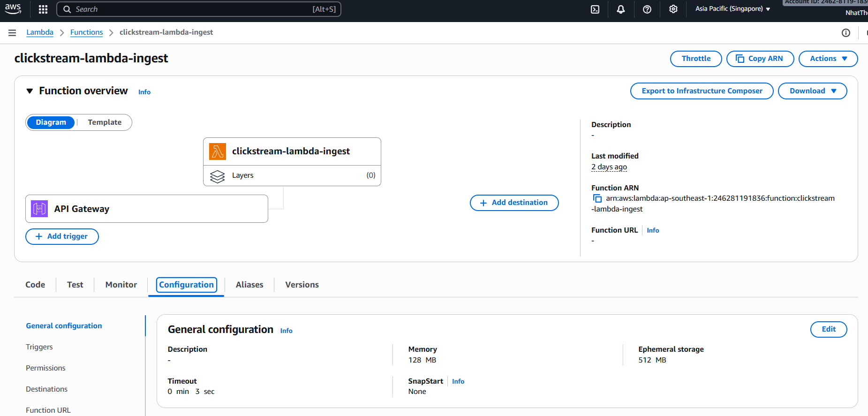
Task: Open the AWS services grid menu
Action: pyautogui.click(x=43, y=9)
